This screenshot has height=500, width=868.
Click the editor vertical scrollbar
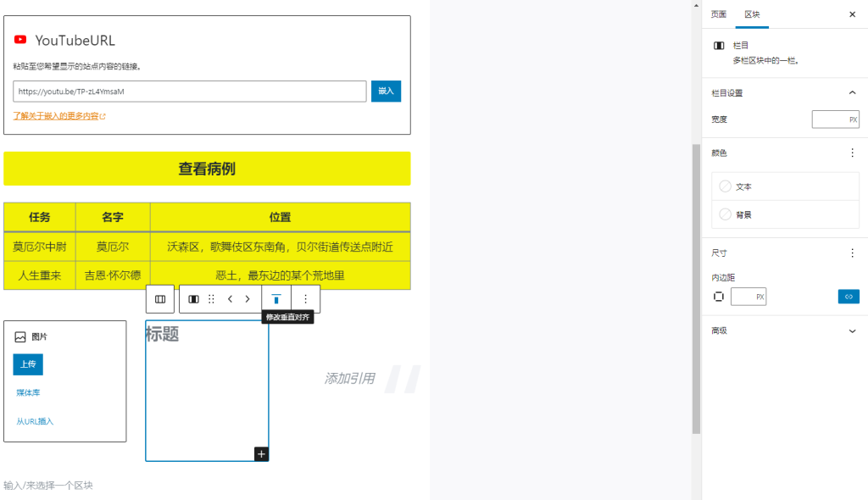(697, 288)
